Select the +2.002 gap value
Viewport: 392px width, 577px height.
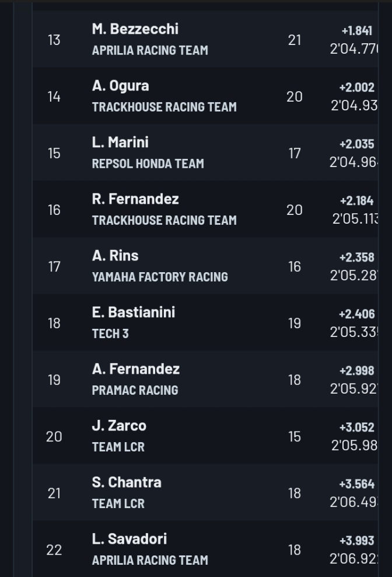pos(356,87)
